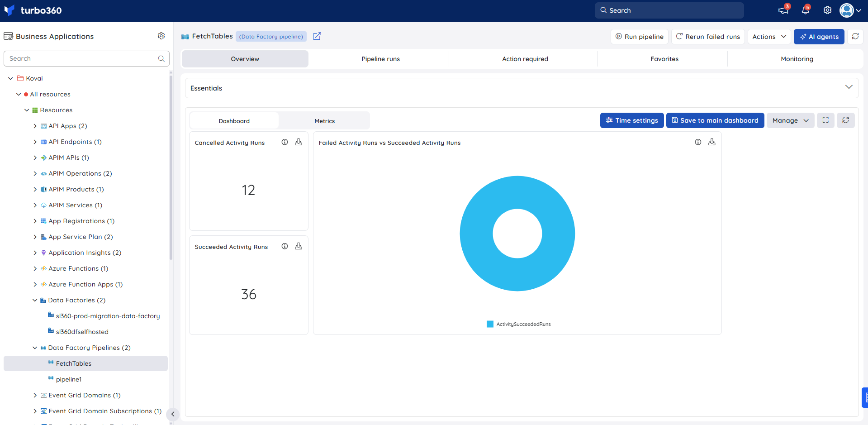Switch to the Action required tab
Screen dimensions: 868x425
(525, 59)
